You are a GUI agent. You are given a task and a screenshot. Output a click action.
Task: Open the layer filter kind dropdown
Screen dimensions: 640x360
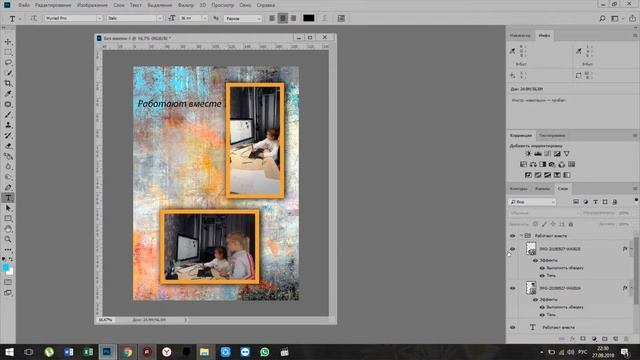(533, 202)
